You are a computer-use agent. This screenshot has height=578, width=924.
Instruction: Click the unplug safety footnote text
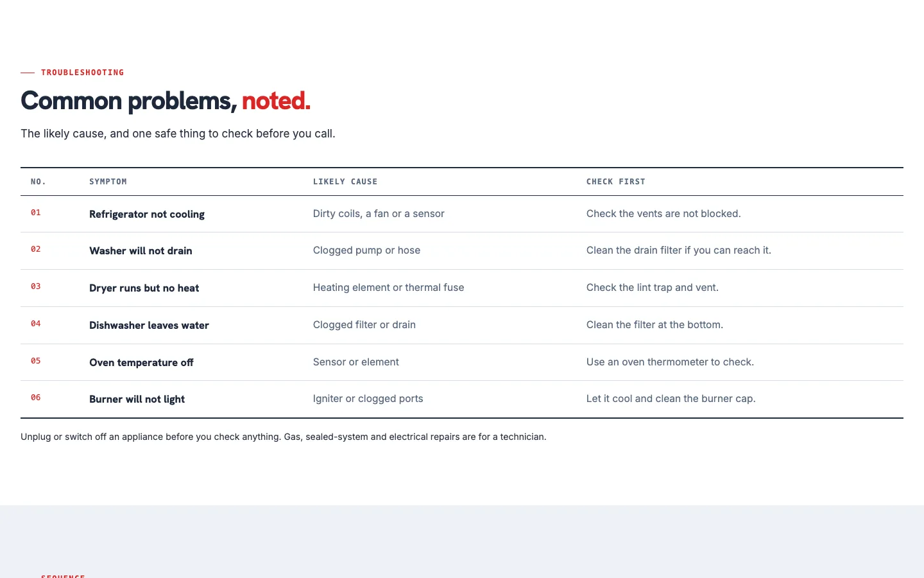point(284,437)
